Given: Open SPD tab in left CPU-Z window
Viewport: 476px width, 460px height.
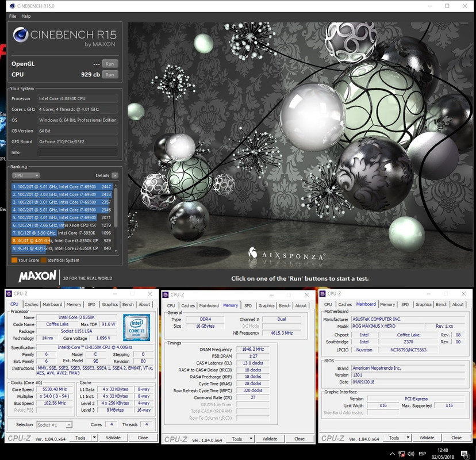Looking at the screenshot, I should 91,304.
